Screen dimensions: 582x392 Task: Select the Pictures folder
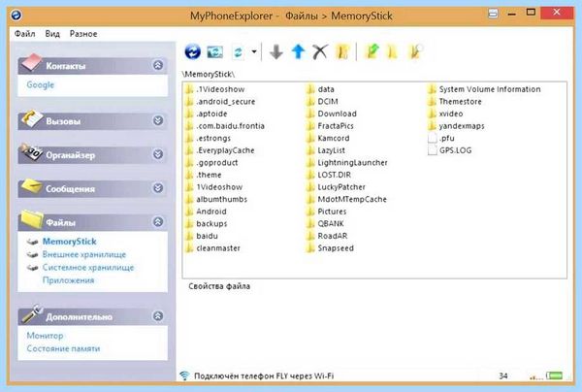(x=327, y=212)
